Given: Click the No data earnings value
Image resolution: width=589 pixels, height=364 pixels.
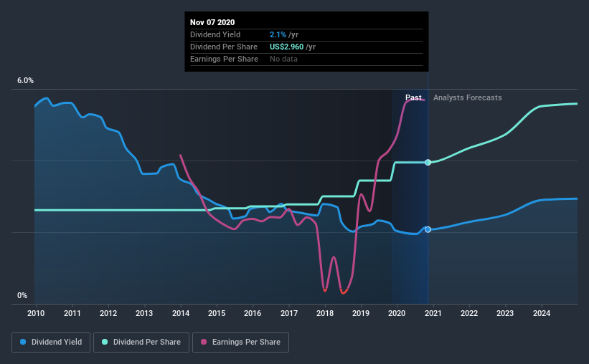Looking at the screenshot, I should click(283, 59).
